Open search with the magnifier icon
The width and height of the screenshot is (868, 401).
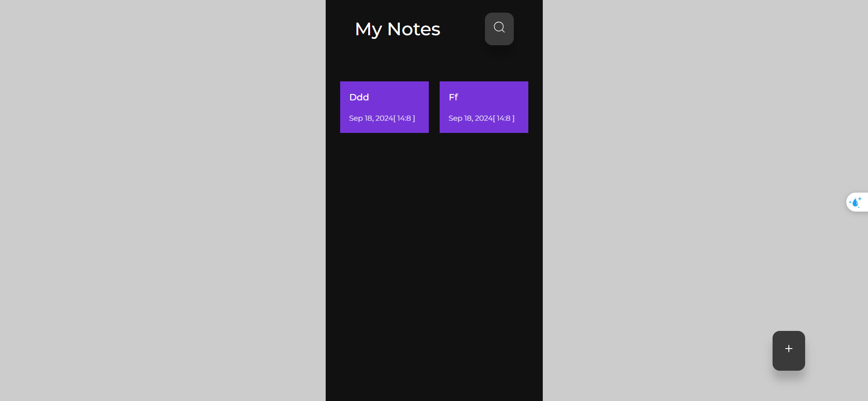pyautogui.click(x=499, y=28)
